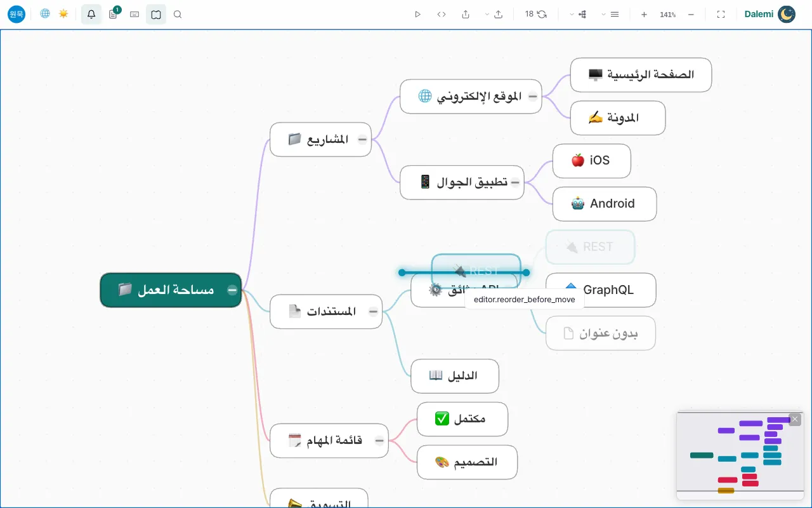Open the code view angle-brackets icon
The width and height of the screenshot is (812, 508).
pyautogui.click(x=442, y=14)
